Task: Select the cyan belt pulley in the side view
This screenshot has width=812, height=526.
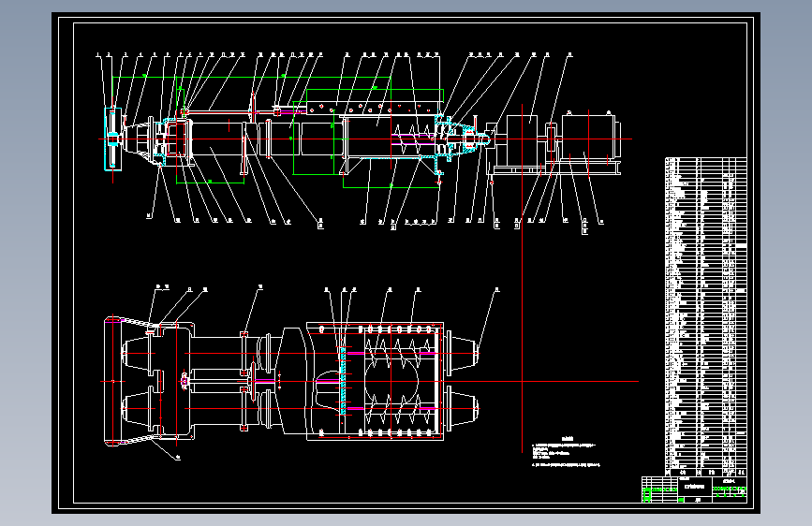Action: coord(113,139)
